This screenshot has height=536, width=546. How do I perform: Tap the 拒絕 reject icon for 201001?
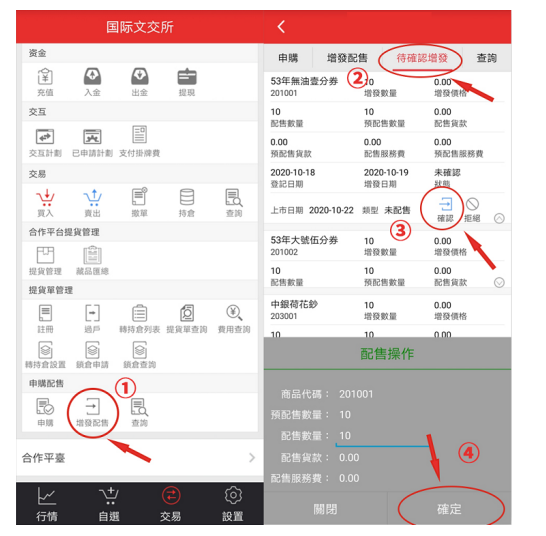(x=472, y=210)
